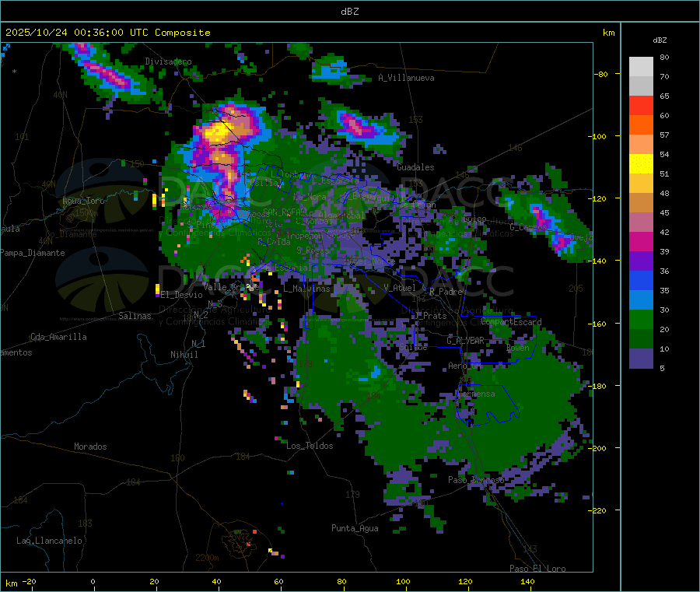Click the Paso_El_Loro map label
This screenshot has height=592, width=700.
pos(538,569)
